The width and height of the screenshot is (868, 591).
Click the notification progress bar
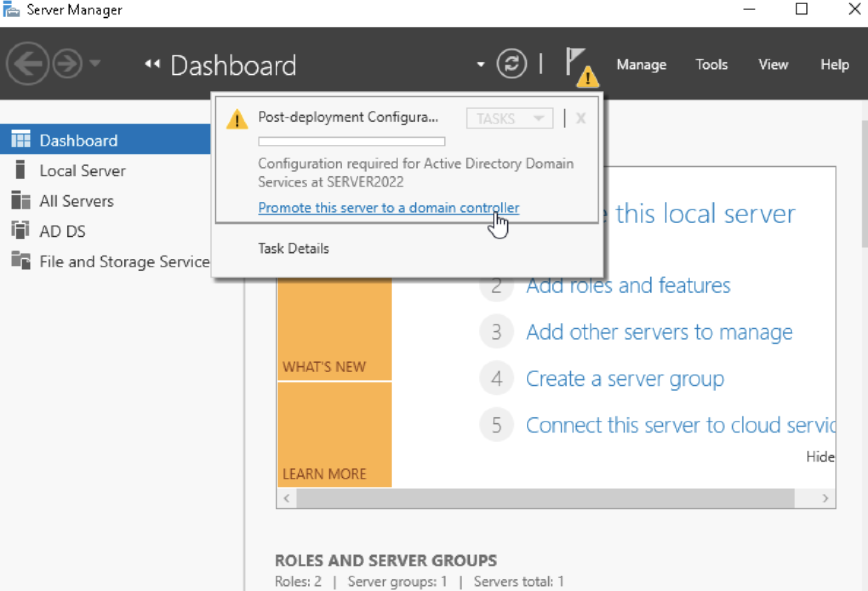pos(351,141)
